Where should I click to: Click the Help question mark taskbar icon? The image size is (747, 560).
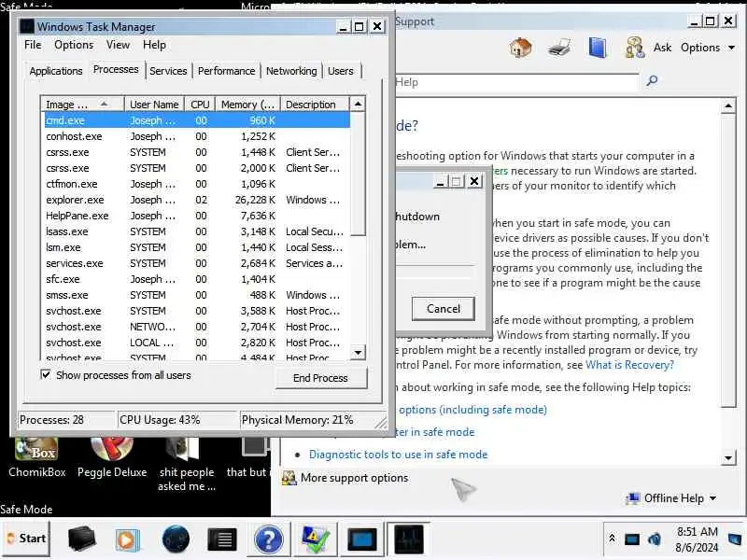pyautogui.click(x=269, y=539)
